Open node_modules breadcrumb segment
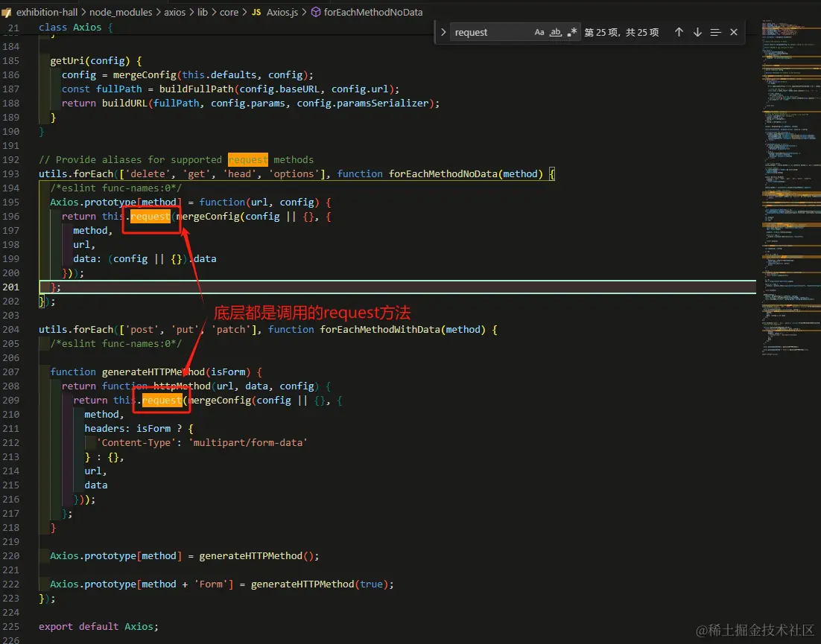Viewport: 821px width, 644px height. coord(121,12)
